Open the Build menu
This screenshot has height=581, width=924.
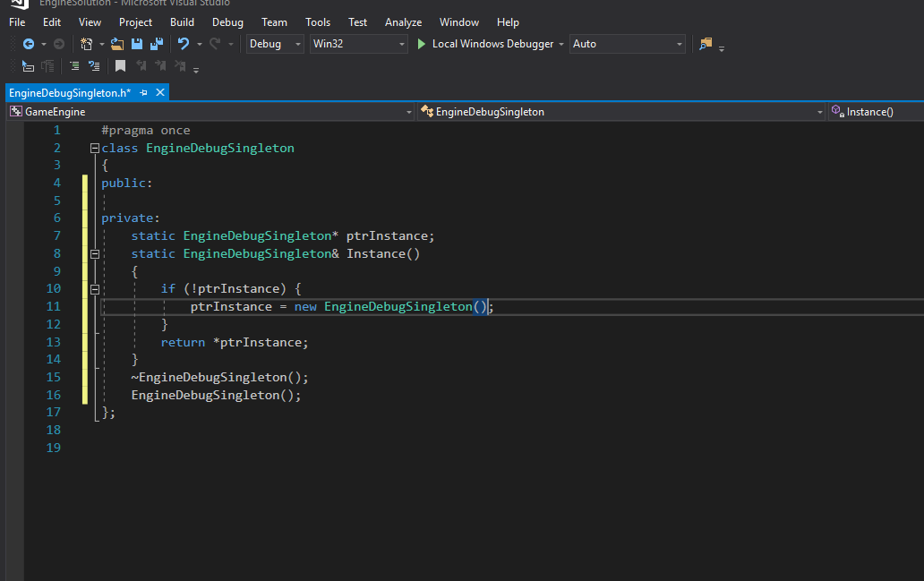[184, 21]
